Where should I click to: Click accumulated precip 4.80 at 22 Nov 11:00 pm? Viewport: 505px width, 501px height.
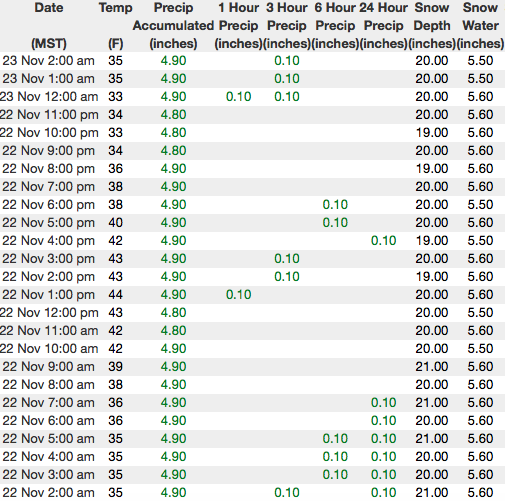173,115
